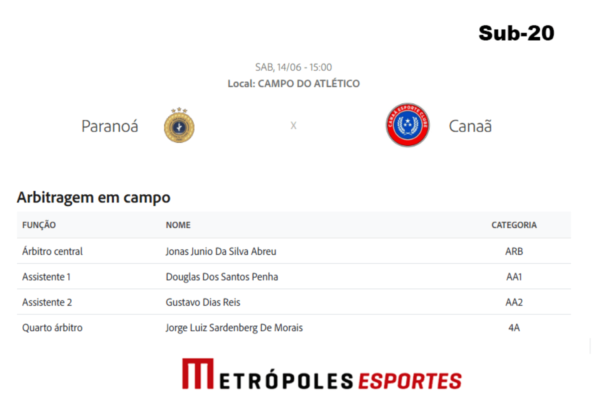The image size is (600, 400).
Task: Click the CATEGORIA column header
Action: click(x=514, y=225)
